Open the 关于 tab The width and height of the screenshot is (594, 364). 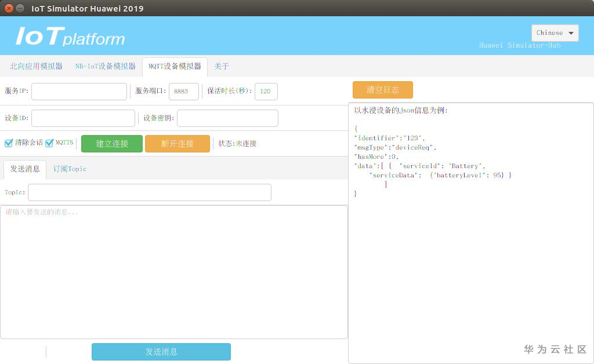point(222,66)
